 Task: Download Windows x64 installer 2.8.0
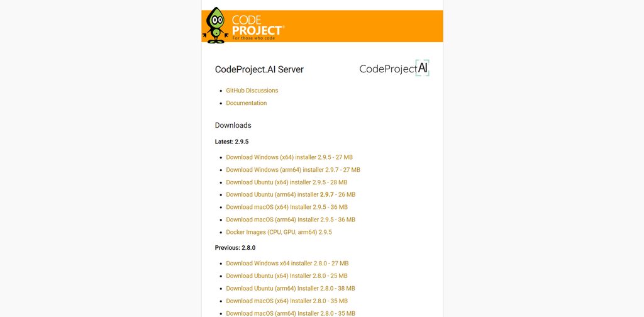(x=287, y=263)
